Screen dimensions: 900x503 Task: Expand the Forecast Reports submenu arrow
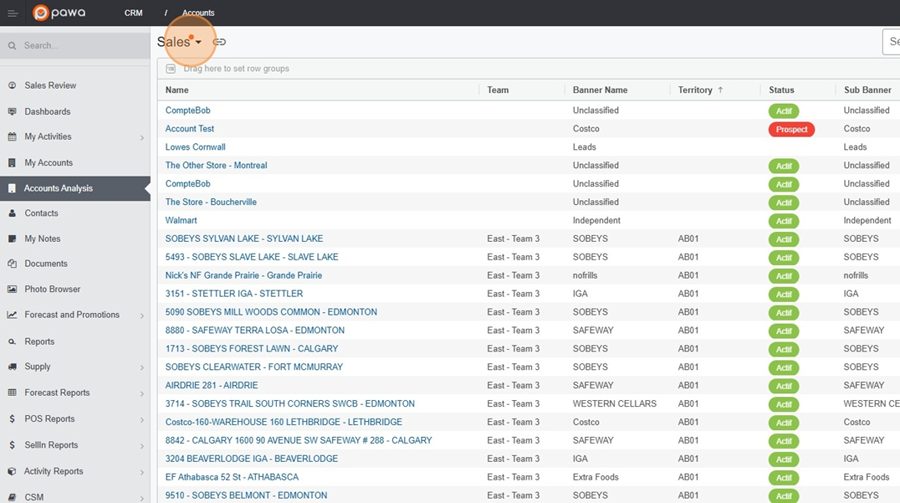pos(142,394)
